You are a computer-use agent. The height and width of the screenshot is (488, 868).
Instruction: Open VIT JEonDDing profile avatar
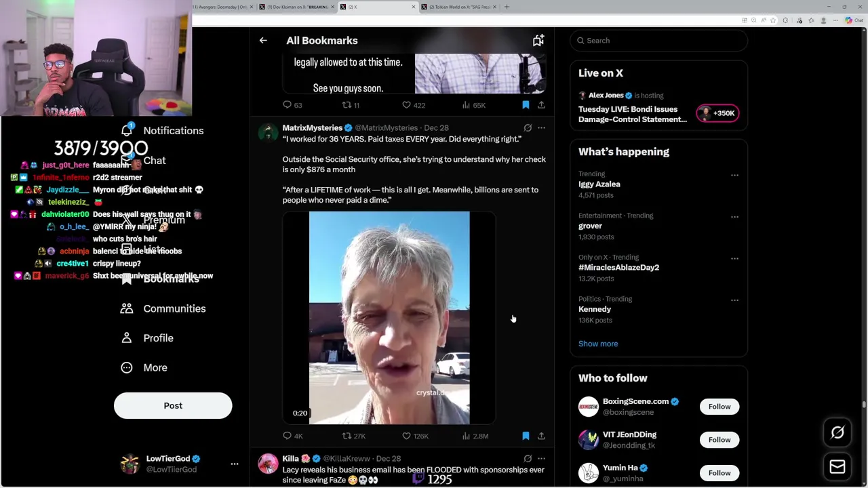(x=589, y=440)
